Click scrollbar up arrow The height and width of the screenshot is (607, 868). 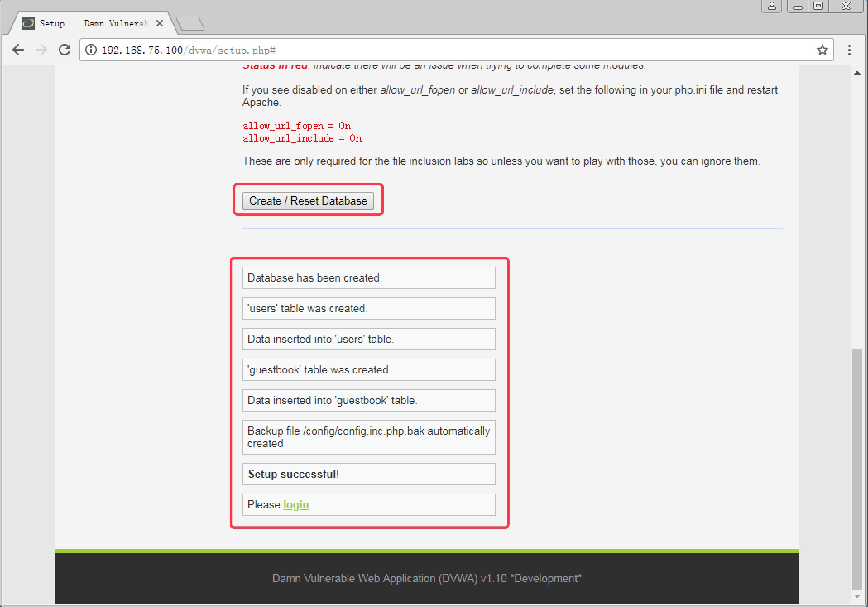(x=857, y=73)
